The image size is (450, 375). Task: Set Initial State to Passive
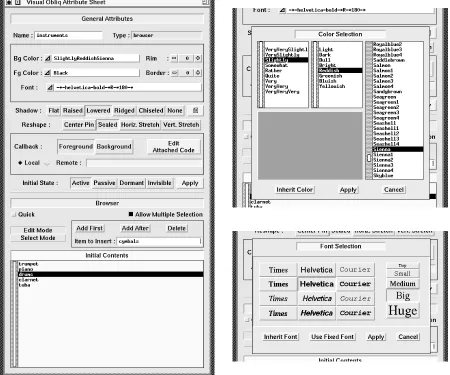[x=104, y=183]
